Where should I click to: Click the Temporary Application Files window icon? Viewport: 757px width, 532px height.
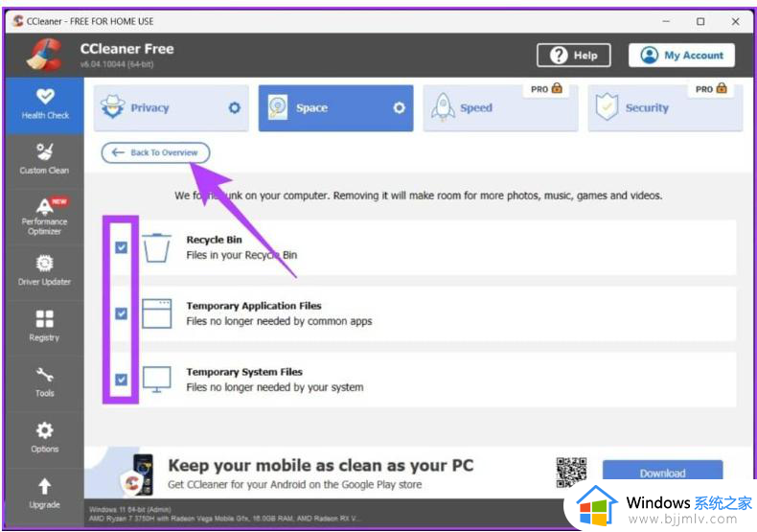(x=157, y=313)
